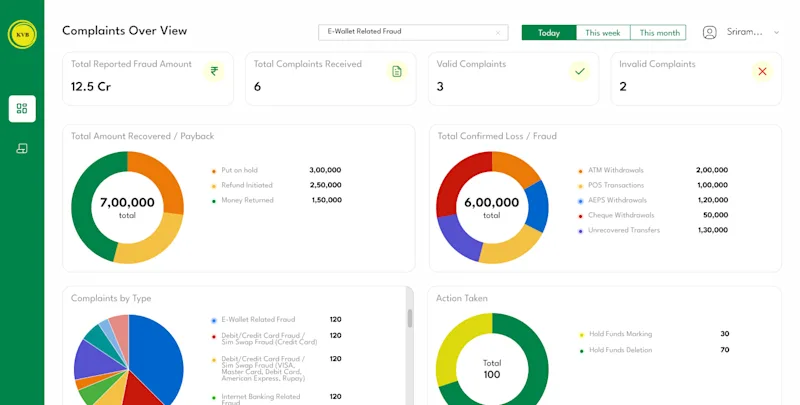
Task: Click the blue segment of Confirmed Loss donut
Action: [x=537, y=206]
